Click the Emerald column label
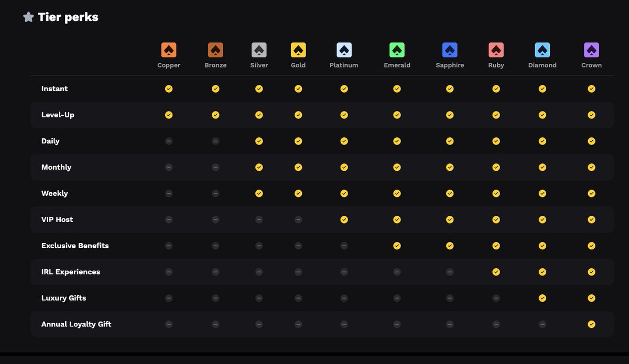629x364 pixels. coord(397,65)
